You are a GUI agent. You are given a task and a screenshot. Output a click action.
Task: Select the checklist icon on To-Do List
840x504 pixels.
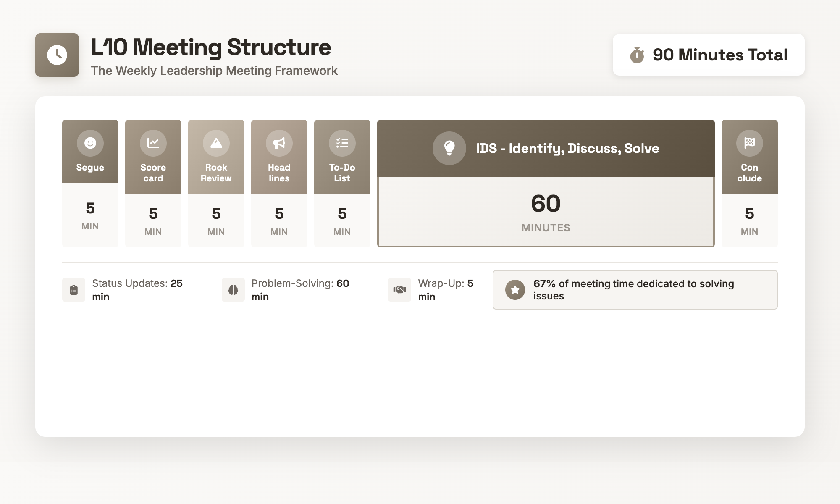coord(342,143)
